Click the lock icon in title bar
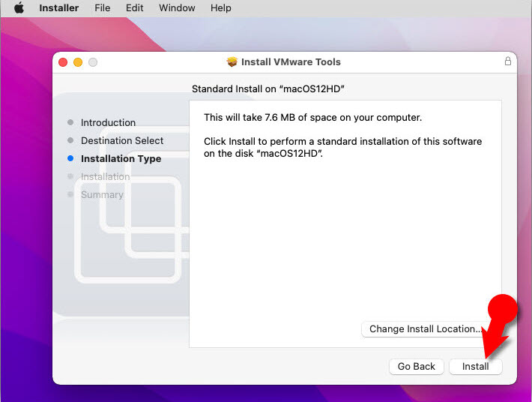Viewport: 532px width, 402px height. pos(508,61)
